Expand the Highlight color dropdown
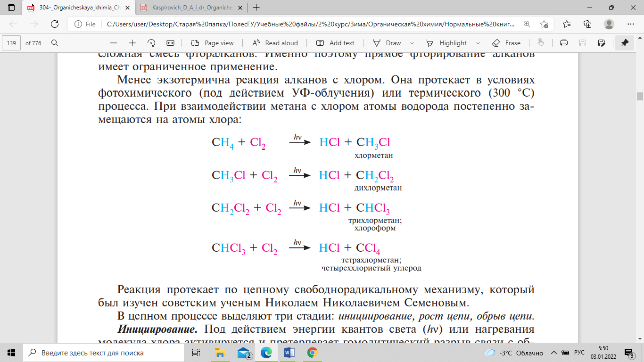644x362 pixels. click(x=479, y=43)
